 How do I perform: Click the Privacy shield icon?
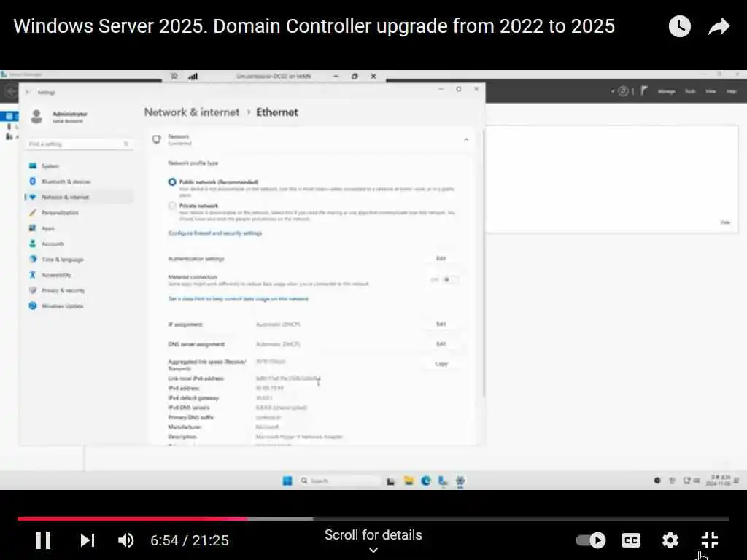click(x=32, y=290)
